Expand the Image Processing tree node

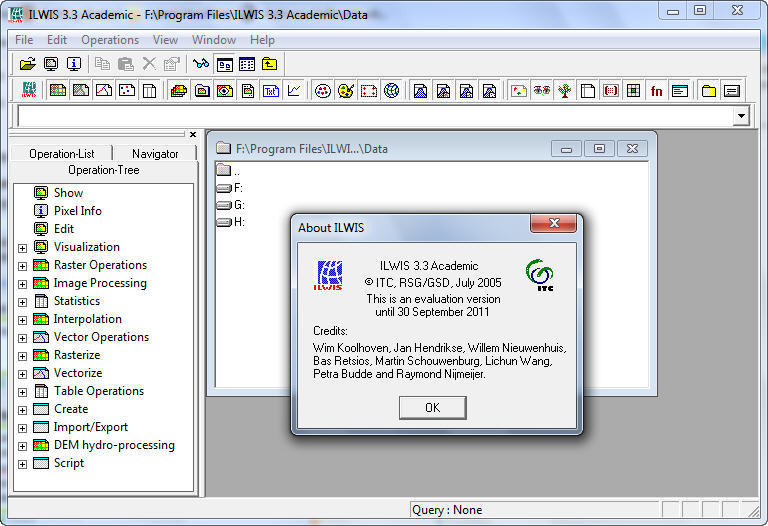click(23, 285)
